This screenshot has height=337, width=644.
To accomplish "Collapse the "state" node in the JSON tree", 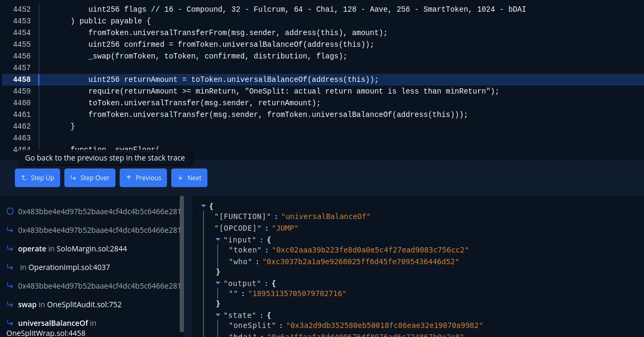I will pyautogui.click(x=218, y=315).
